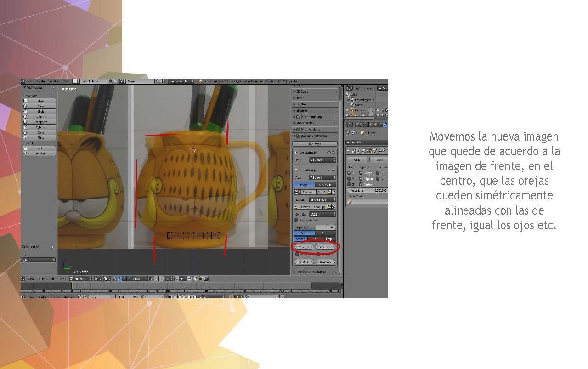Switch to Movie Clip tab

click(x=326, y=185)
